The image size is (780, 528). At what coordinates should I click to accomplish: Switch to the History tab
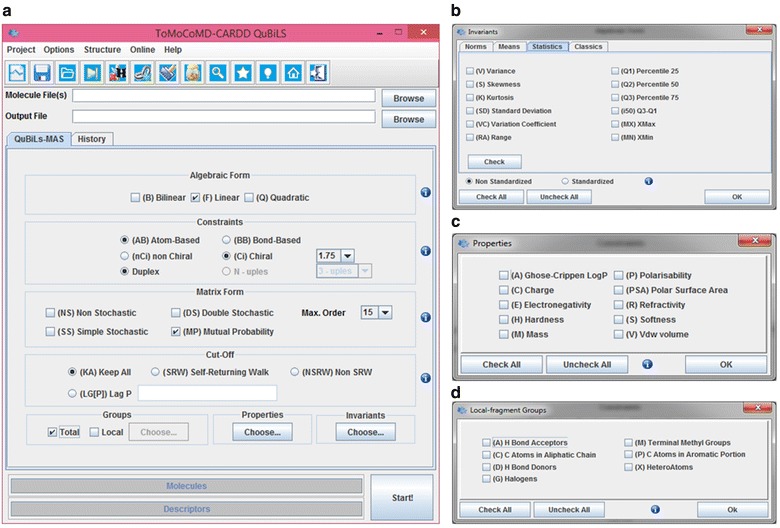(92, 139)
